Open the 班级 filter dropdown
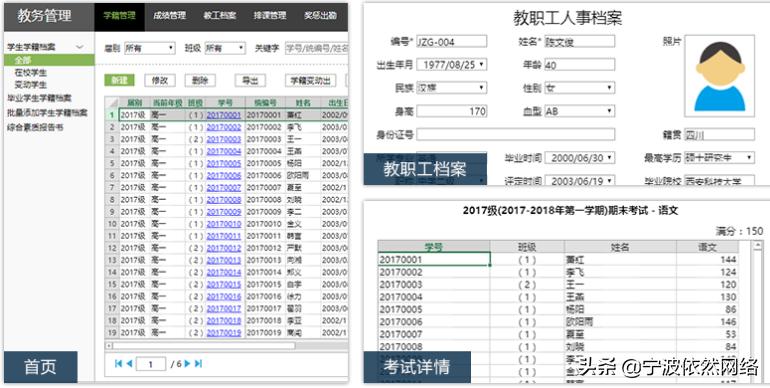Image resolution: width=770 pixels, height=388 pixels. tap(224, 48)
